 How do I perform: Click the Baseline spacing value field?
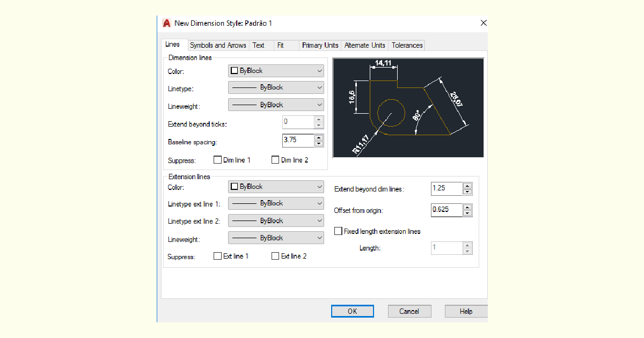(x=298, y=141)
